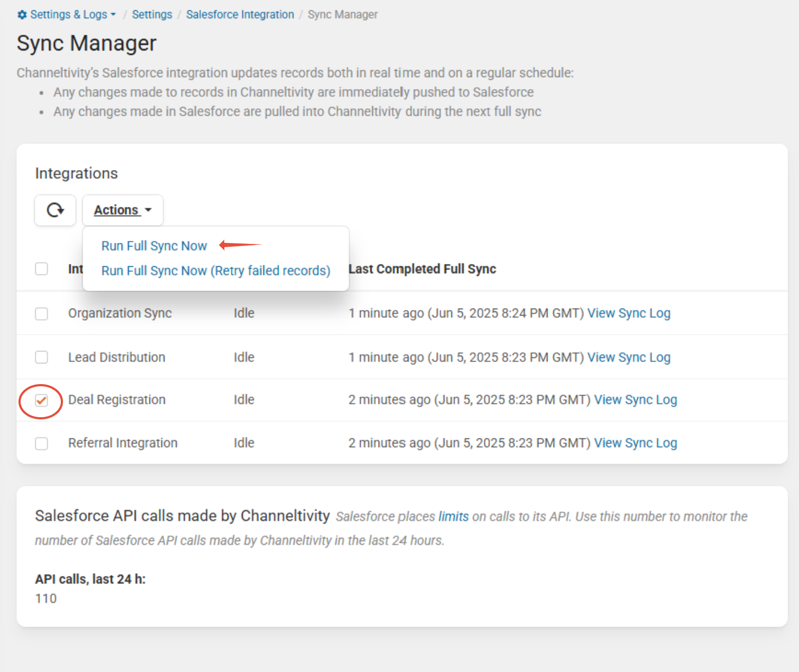View Sync Log for Referral Integration
The width and height of the screenshot is (799, 672).
tap(636, 443)
